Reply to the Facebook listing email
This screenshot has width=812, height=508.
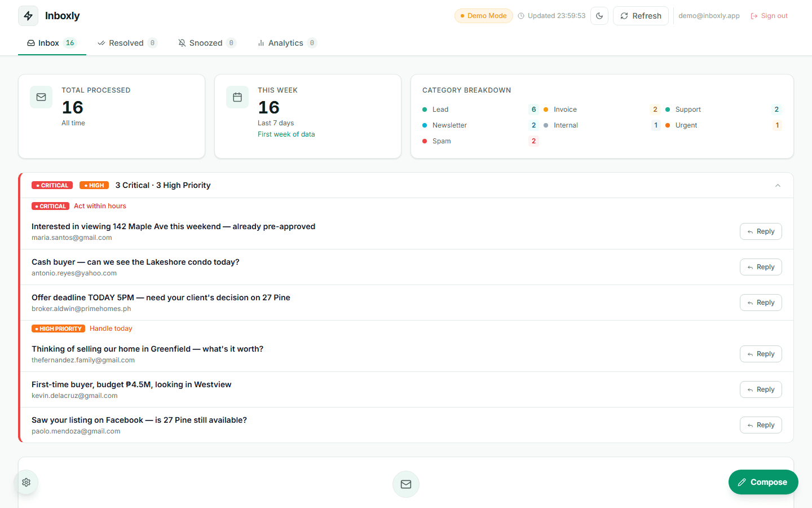coord(761,425)
